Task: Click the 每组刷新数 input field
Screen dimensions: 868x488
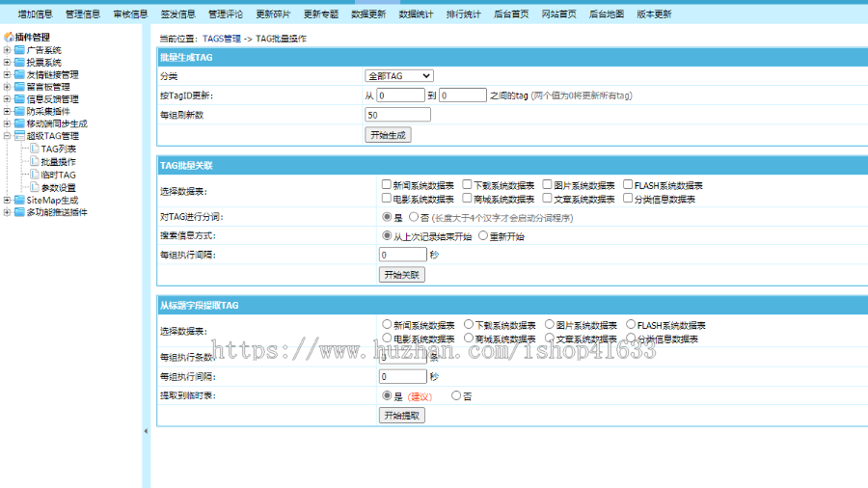Action: click(397, 115)
